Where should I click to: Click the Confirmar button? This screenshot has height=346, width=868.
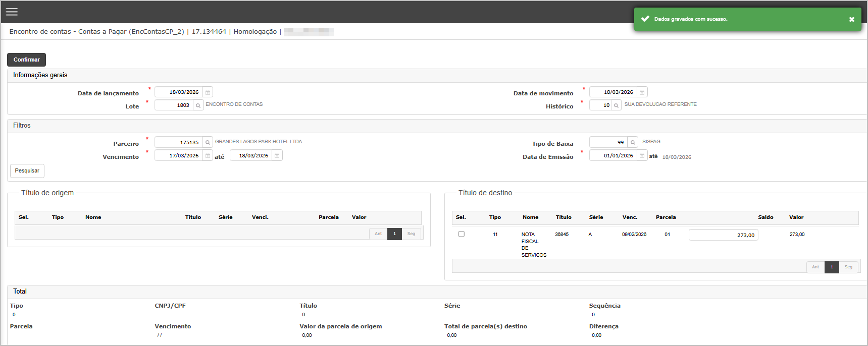click(26, 60)
